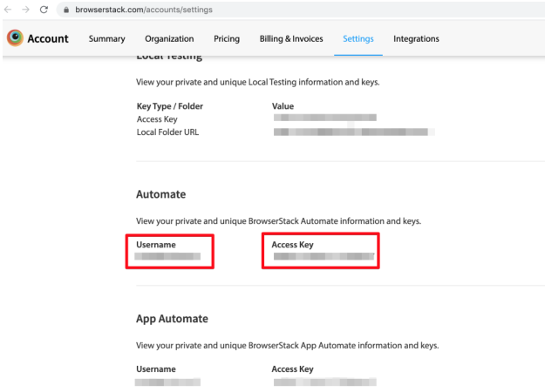Click the Automate 'Username' label
Viewport: 545px width, 392px height.
click(x=156, y=245)
